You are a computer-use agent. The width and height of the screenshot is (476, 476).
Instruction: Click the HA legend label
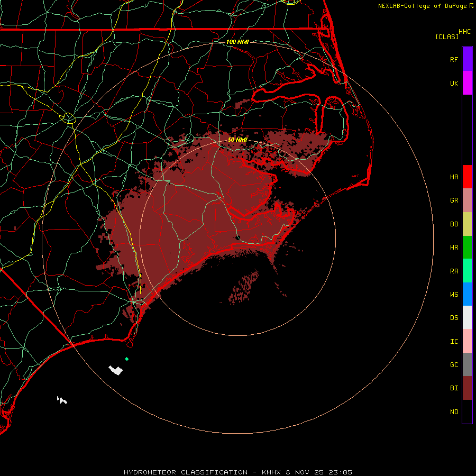click(x=454, y=177)
